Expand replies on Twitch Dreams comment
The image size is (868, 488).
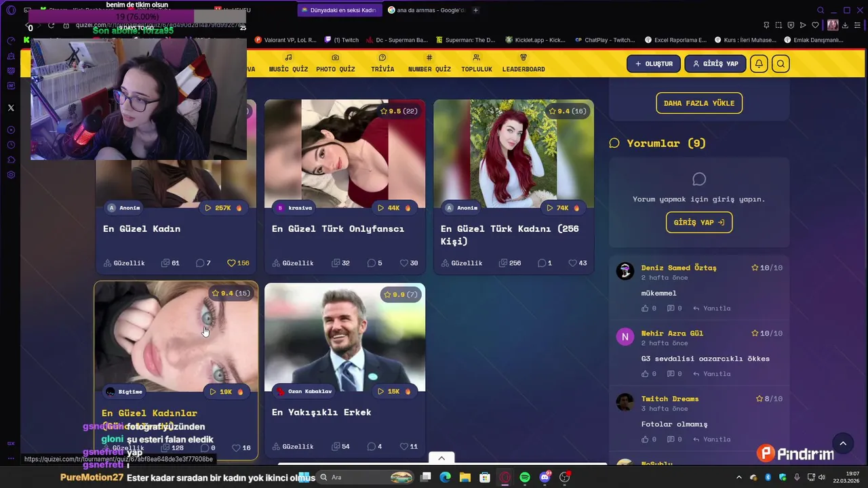point(675,439)
